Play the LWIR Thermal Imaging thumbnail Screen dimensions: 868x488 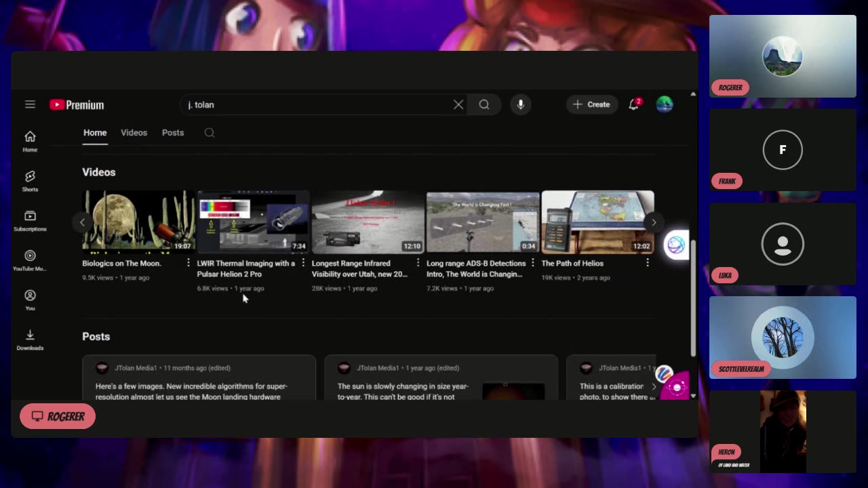[x=253, y=222]
